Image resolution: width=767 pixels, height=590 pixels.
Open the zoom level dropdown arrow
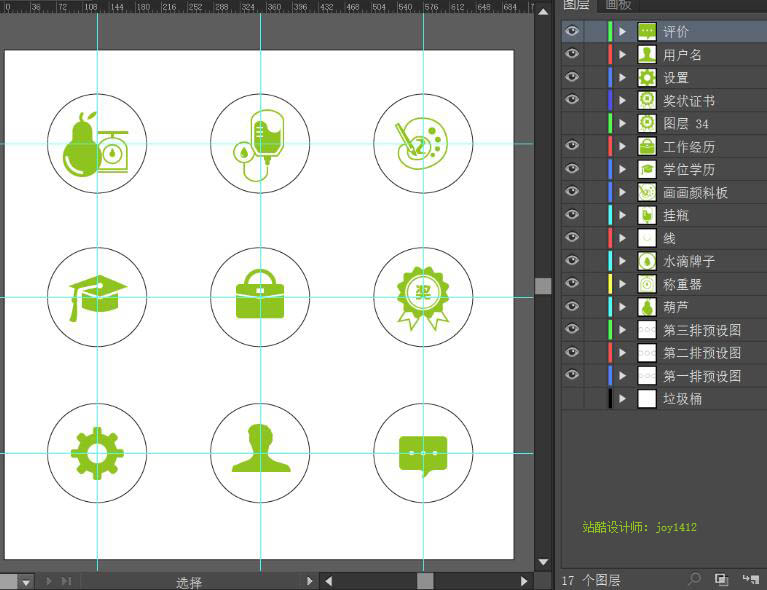pos(26,582)
